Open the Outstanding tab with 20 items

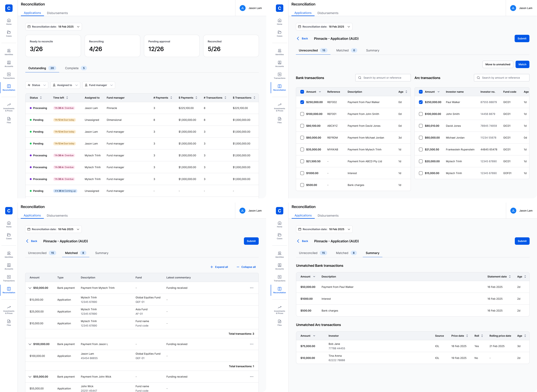click(x=42, y=68)
